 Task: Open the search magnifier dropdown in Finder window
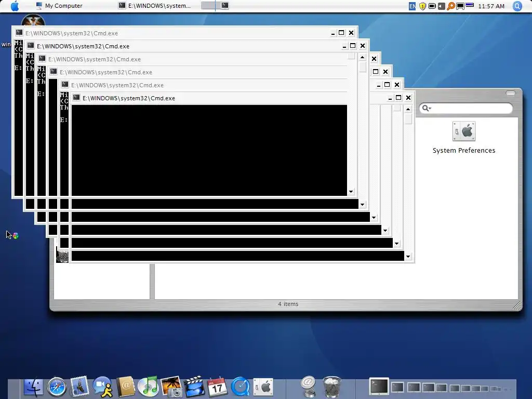(426, 108)
